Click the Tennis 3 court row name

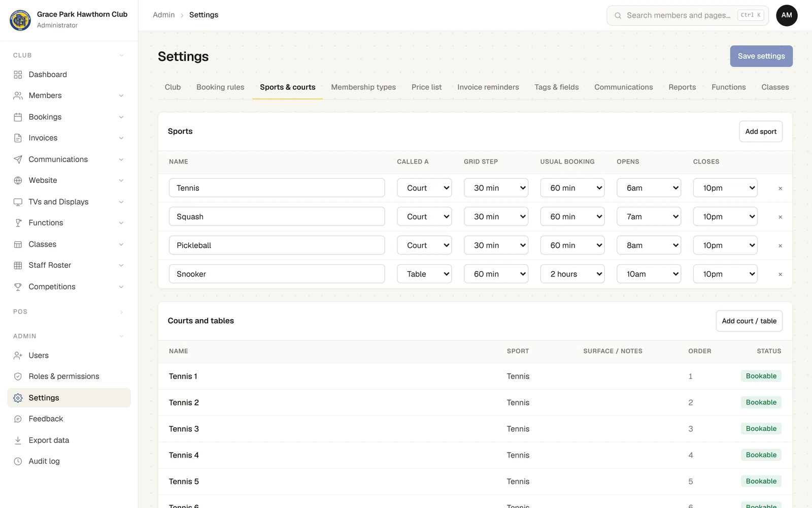click(184, 429)
